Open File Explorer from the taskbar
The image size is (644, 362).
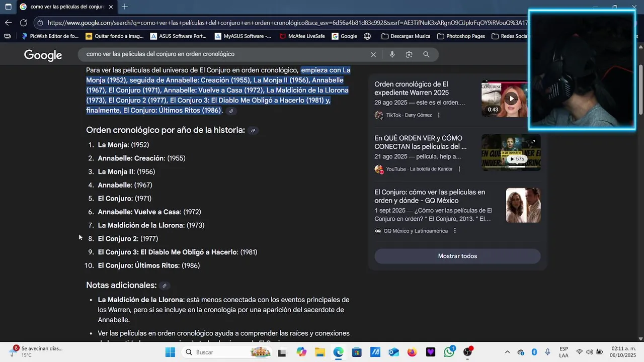pos(319,352)
